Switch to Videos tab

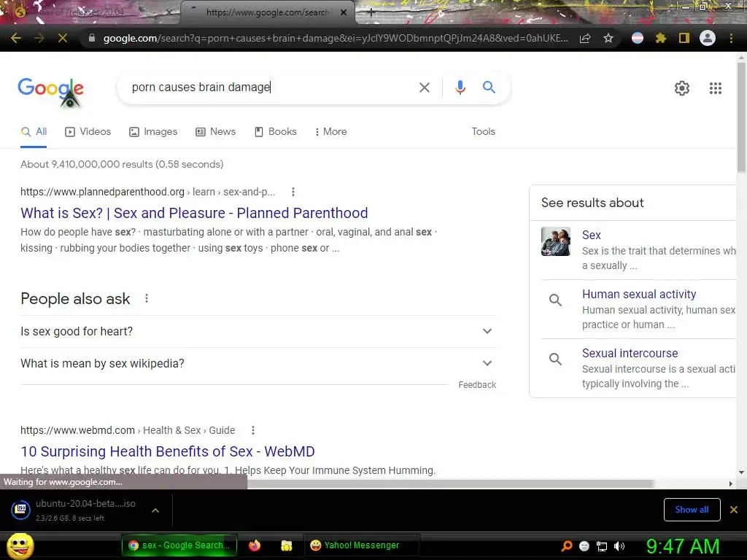tap(88, 131)
